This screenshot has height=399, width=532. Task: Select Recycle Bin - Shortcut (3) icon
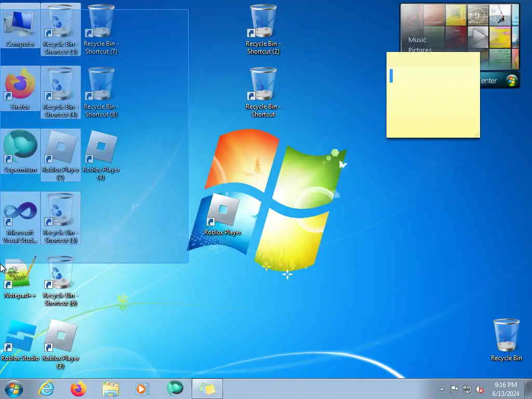(x=60, y=30)
